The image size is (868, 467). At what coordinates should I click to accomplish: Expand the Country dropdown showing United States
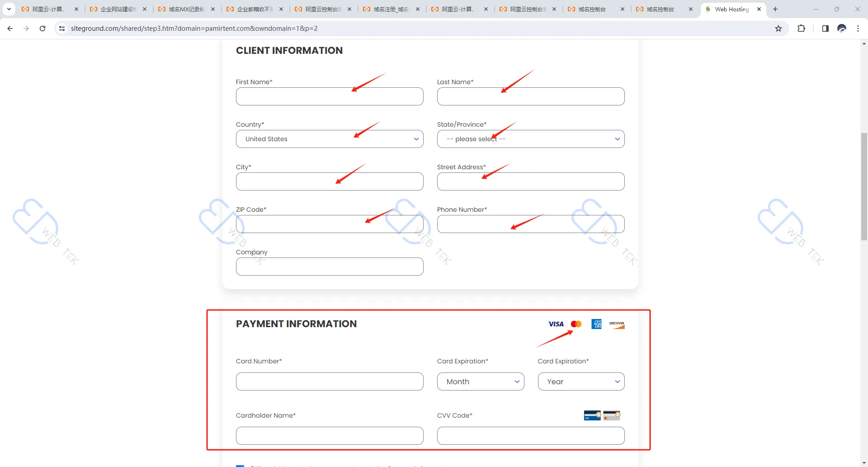[x=330, y=139]
